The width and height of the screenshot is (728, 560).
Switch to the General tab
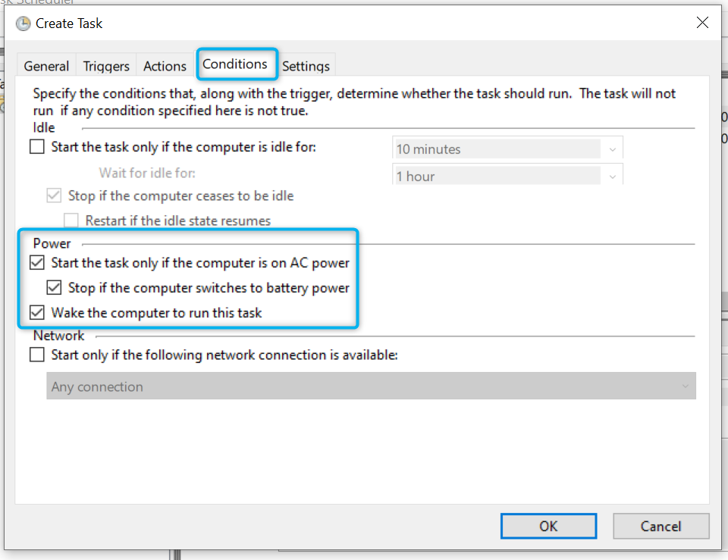(46, 66)
